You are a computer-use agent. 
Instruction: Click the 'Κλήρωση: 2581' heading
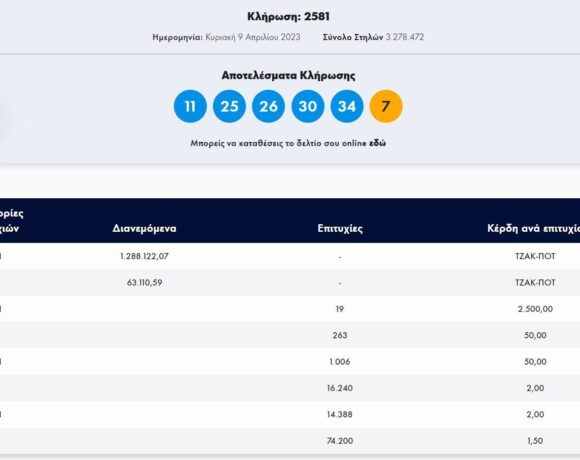coord(289,16)
